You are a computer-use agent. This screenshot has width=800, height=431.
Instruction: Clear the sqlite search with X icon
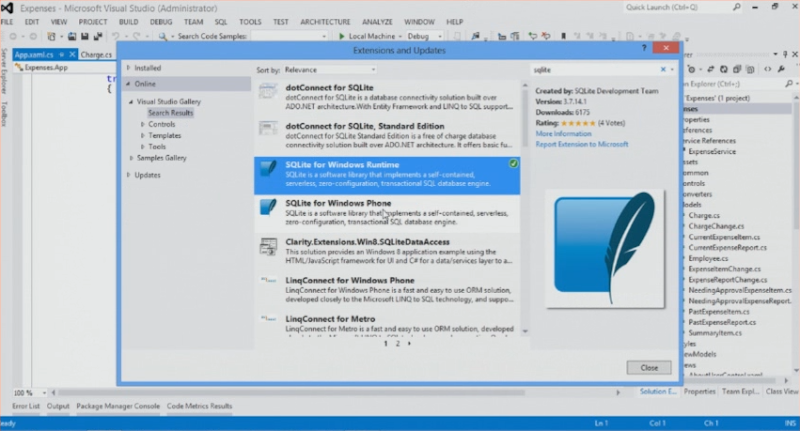pyautogui.click(x=663, y=69)
